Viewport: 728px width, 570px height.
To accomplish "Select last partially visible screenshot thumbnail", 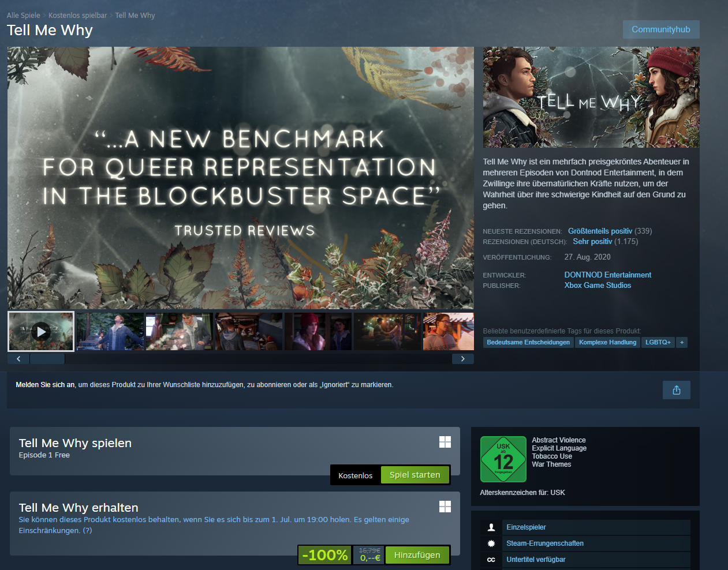I will point(449,332).
